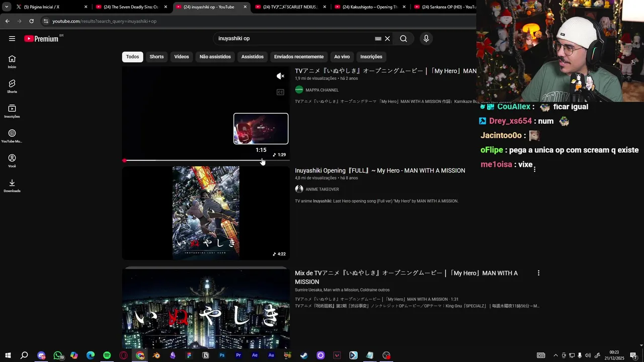Go to YouTube Premium home logo

41,39
